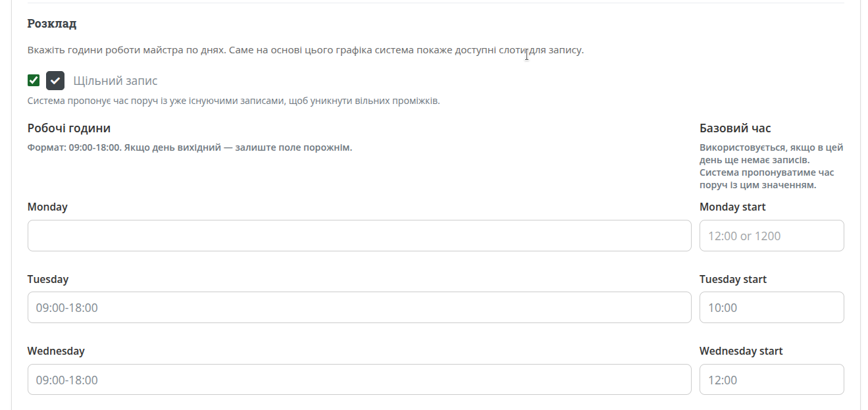Screen dimensions: 868x410
Task: Click into the Wednesday working hours field
Action: [x=359, y=380]
